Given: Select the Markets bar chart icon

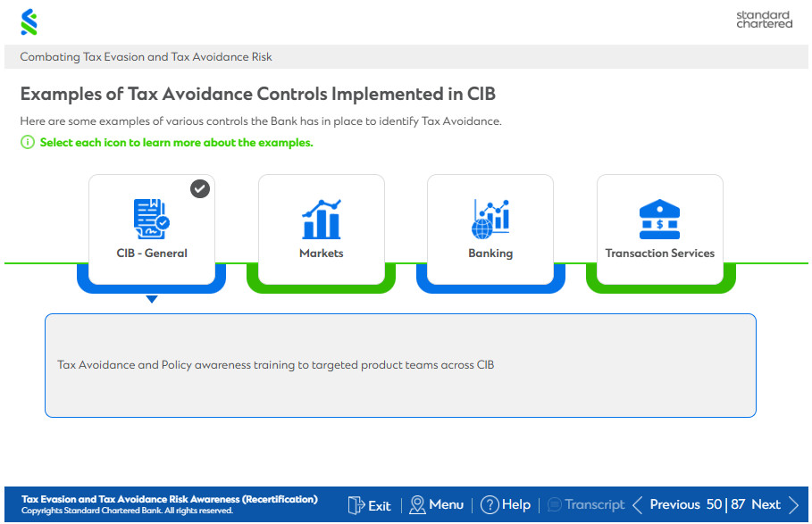Looking at the screenshot, I should (x=321, y=219).
